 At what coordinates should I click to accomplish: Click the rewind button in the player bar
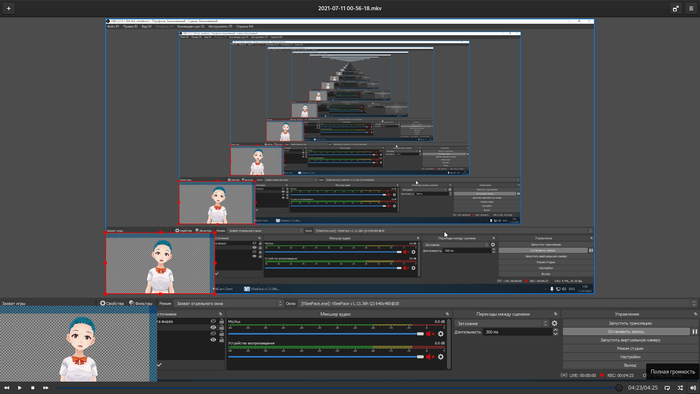pos(6,388)
